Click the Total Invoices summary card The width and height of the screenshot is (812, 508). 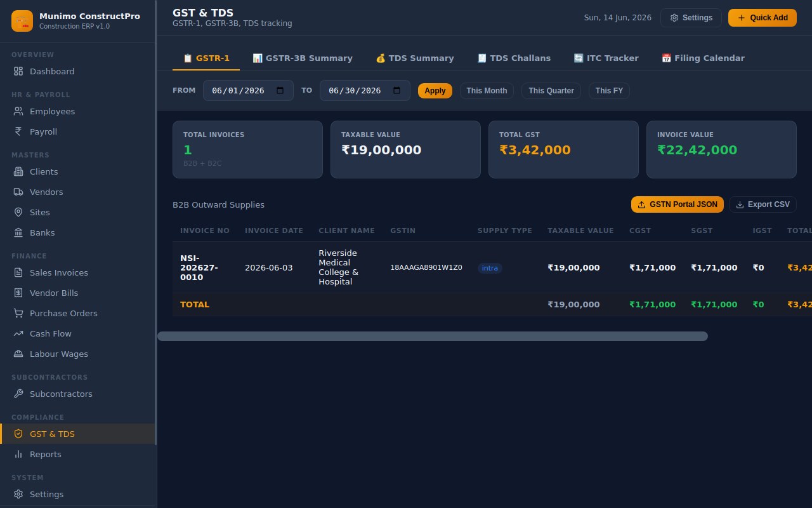coord(247,149)
